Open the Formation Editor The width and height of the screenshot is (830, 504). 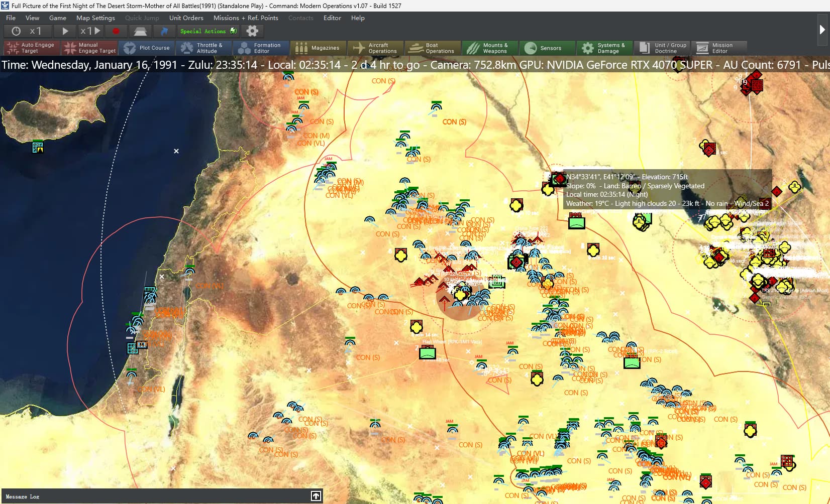pyautogui.click(x=261, y=48)
